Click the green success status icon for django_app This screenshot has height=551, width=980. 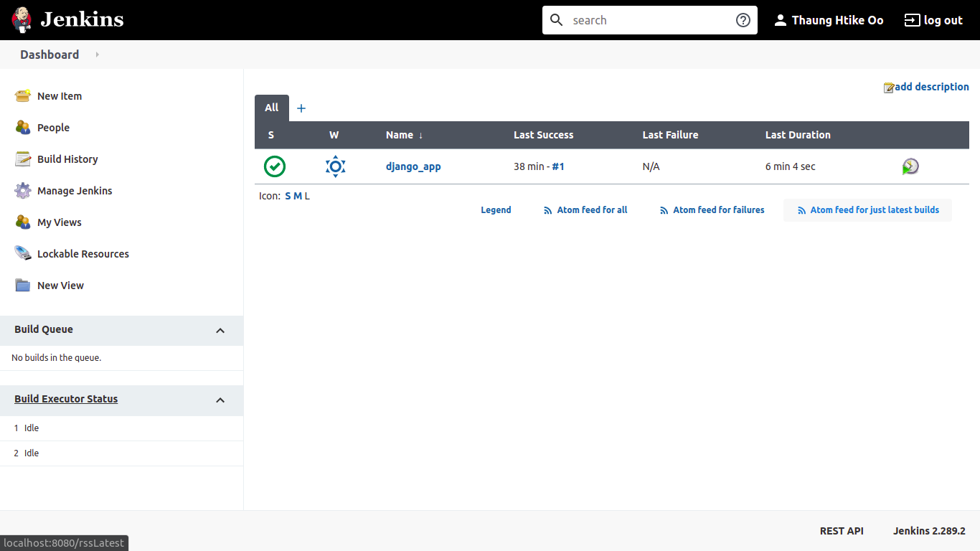coord(275,166)
